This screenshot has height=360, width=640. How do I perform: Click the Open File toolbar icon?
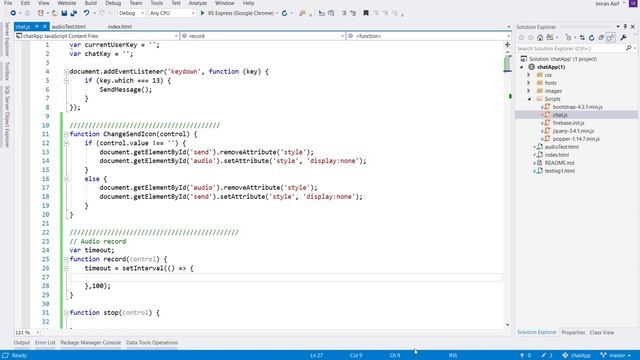[x=54, y=13]
